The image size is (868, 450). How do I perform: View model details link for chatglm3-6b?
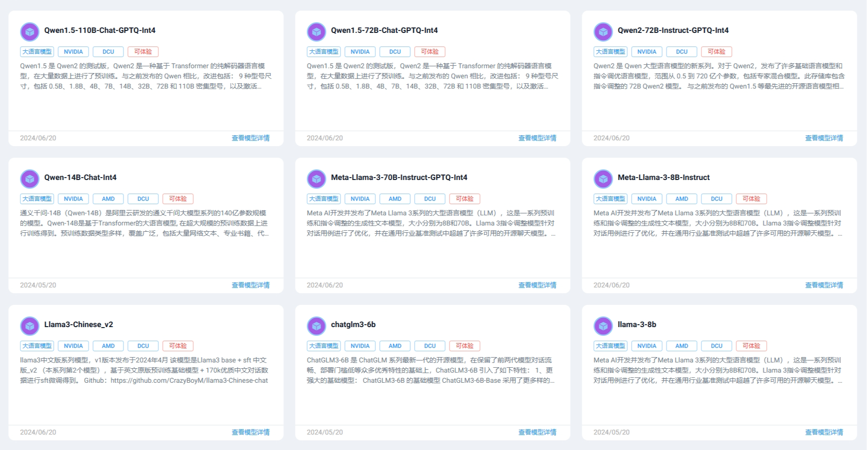point(537,433)
